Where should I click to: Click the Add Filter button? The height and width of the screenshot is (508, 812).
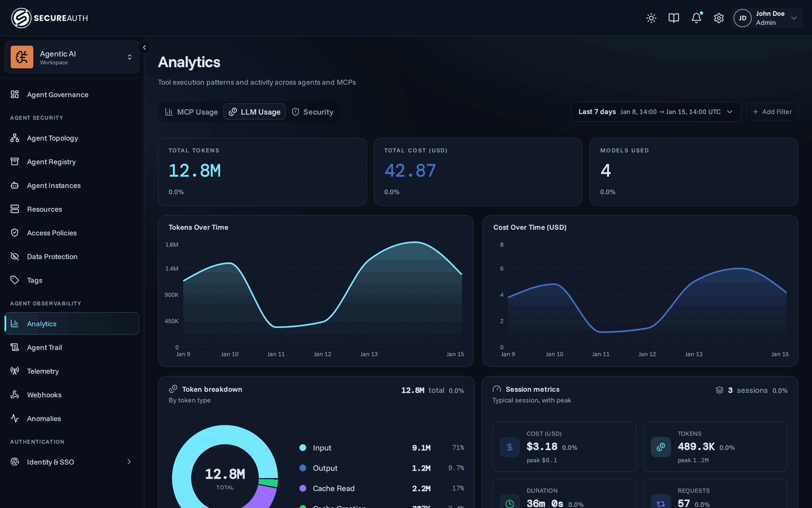point(772,112)
